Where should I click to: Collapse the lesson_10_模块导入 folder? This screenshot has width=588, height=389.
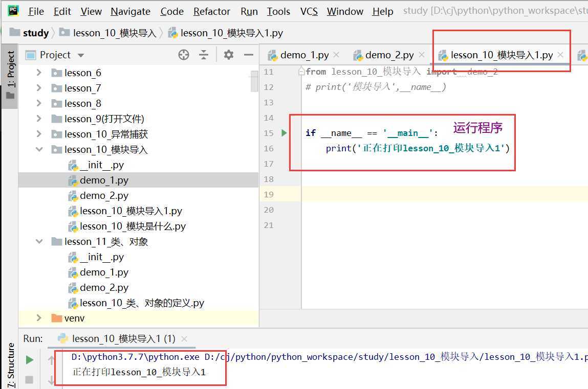(x=39, y=149)
